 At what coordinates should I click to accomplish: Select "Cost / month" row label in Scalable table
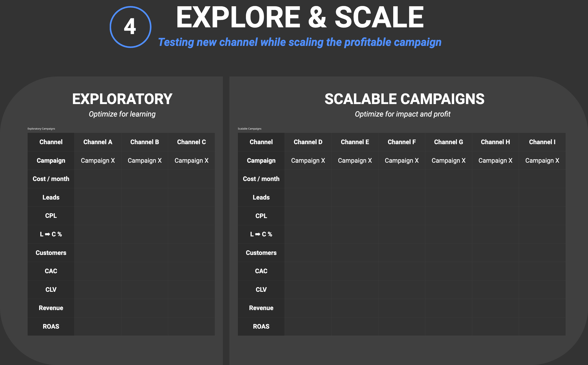(261, 179)
